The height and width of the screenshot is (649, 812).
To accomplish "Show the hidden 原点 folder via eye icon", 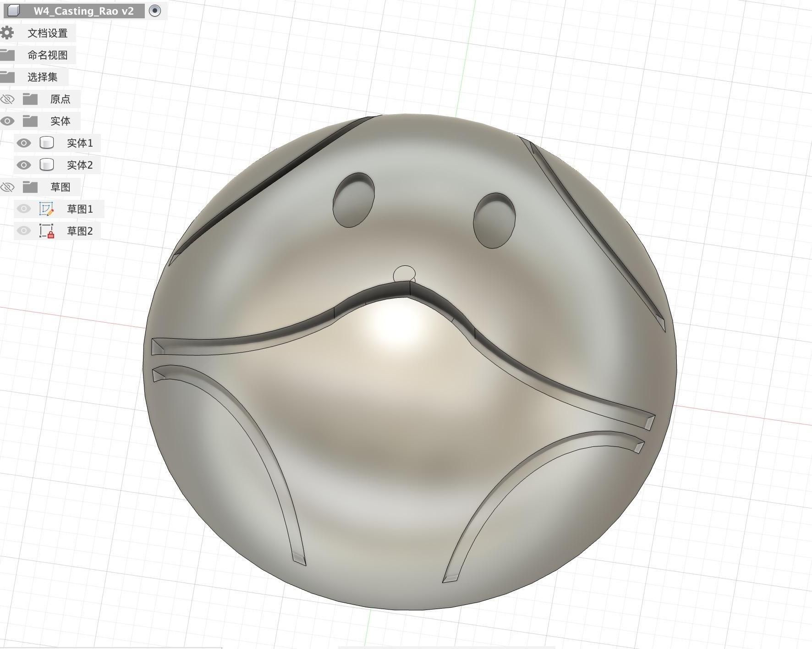I will pos(7,99).
